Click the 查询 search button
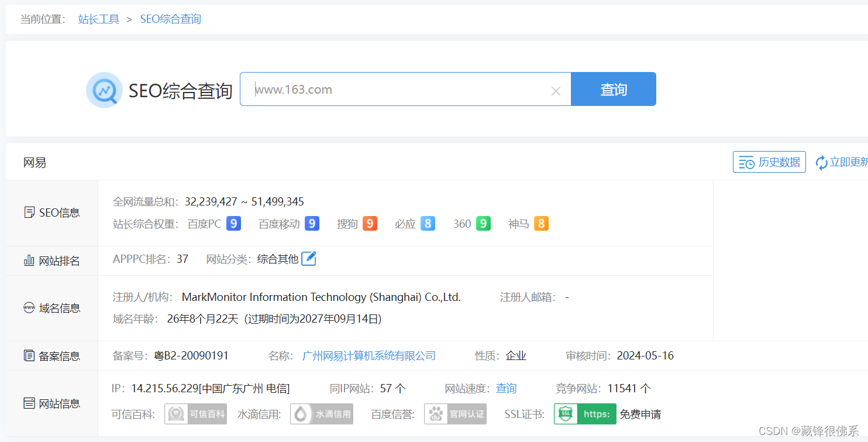This screenshot has width=868, height=442. point(614,89)
